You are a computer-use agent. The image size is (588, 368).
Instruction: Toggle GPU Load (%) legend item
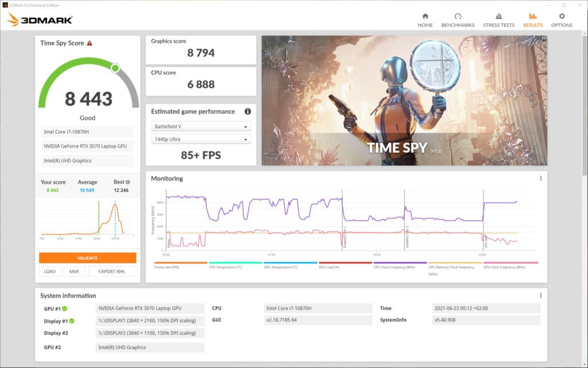(x=345, y=265)
